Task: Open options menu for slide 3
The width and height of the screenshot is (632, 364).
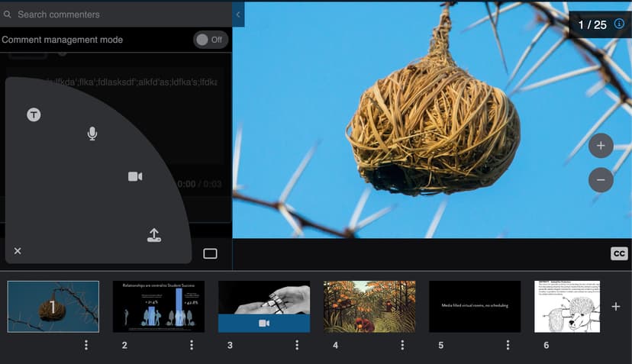Action: click(x=297, y=345)
